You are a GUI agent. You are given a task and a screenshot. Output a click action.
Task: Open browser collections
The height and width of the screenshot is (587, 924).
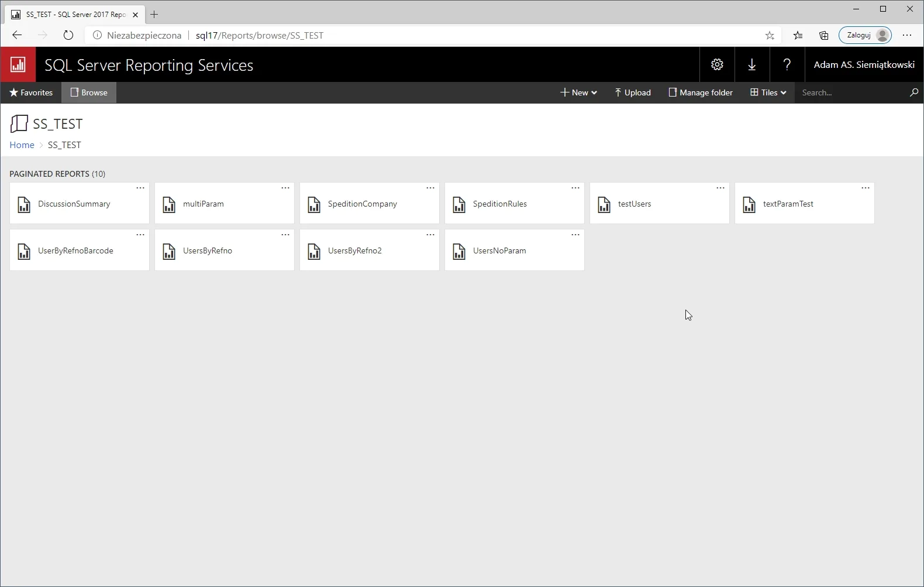(x=823, y=35)
